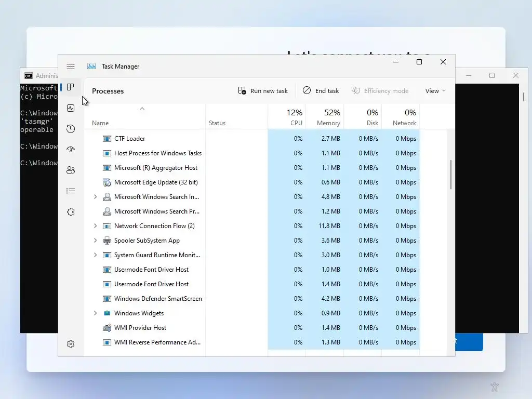Screen dimensions: 532x399
Task: Click 0.6 MB memory value
Action: coord(331,182)
